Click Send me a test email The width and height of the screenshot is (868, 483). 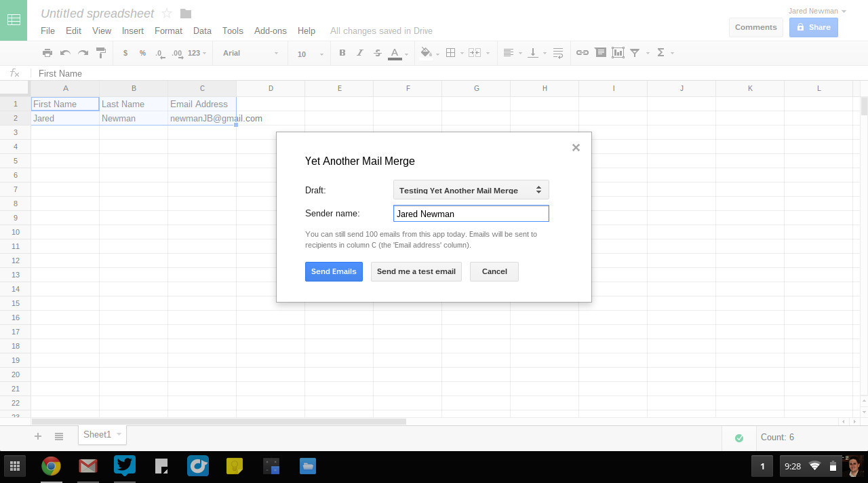tap(416, 271)
